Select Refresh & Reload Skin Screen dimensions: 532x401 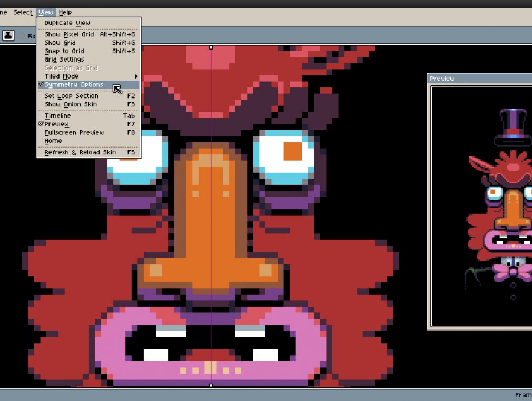click(88, 152)
